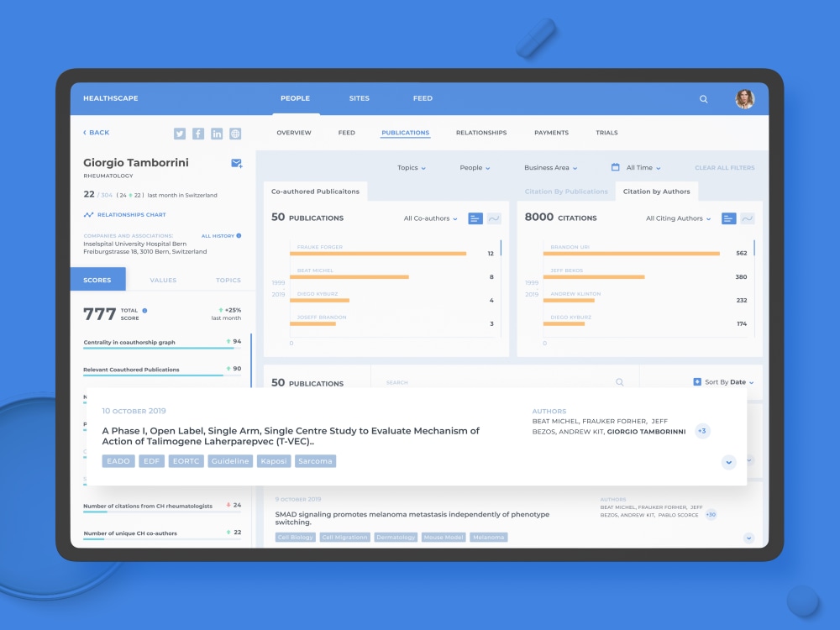Open the Facebook social icon
The image size is (840, 630).
198,133
